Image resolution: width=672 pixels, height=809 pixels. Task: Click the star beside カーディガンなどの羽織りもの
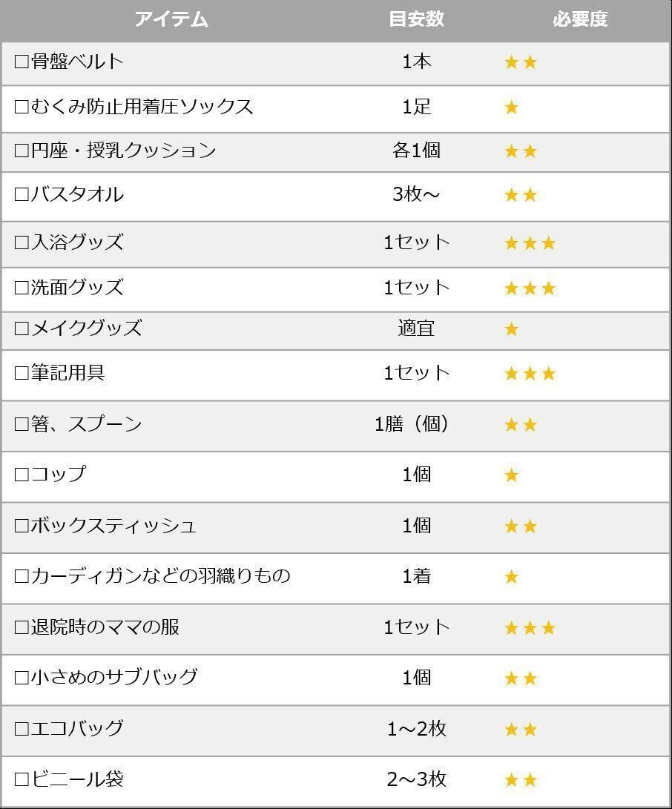pyautogui.click(x=511, y=577)
